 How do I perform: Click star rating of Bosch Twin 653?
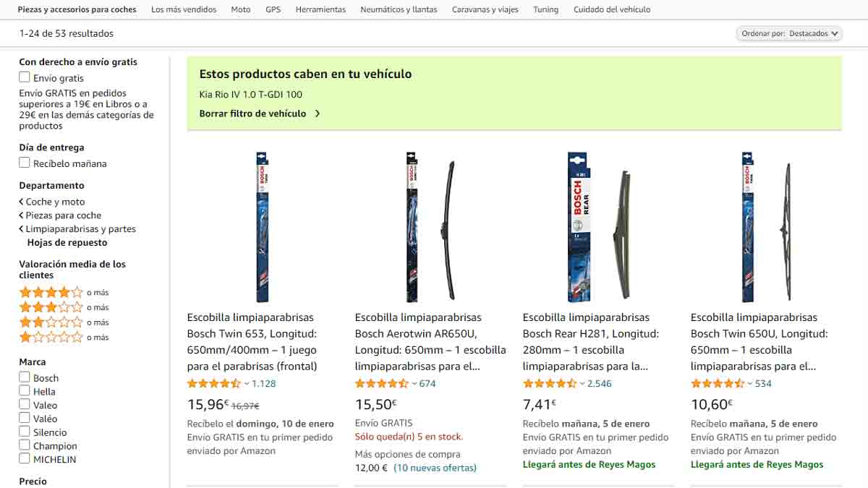click(x=214, y=383)
